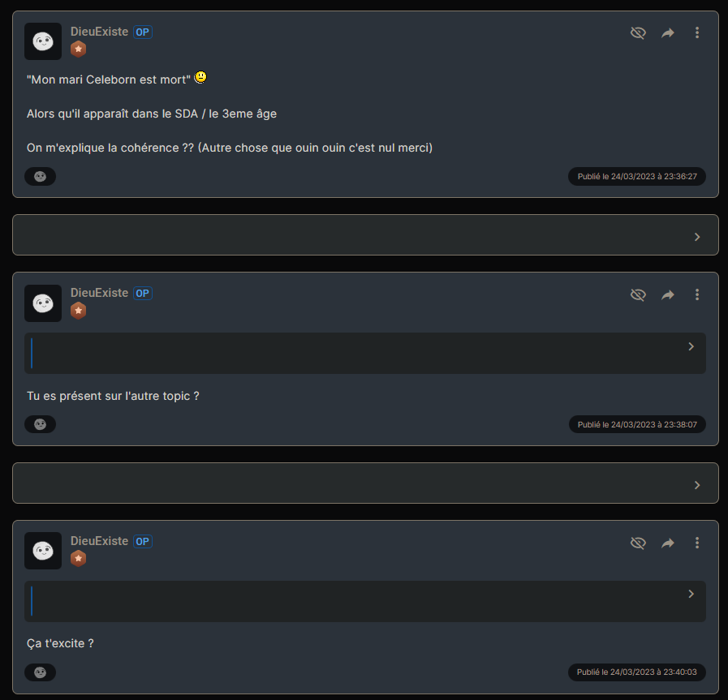Viewport: 728px width, 700px height.
Task: Click DieuExiste's avatar on the first post
Action: pyautogui.click(x=43, y=41)
